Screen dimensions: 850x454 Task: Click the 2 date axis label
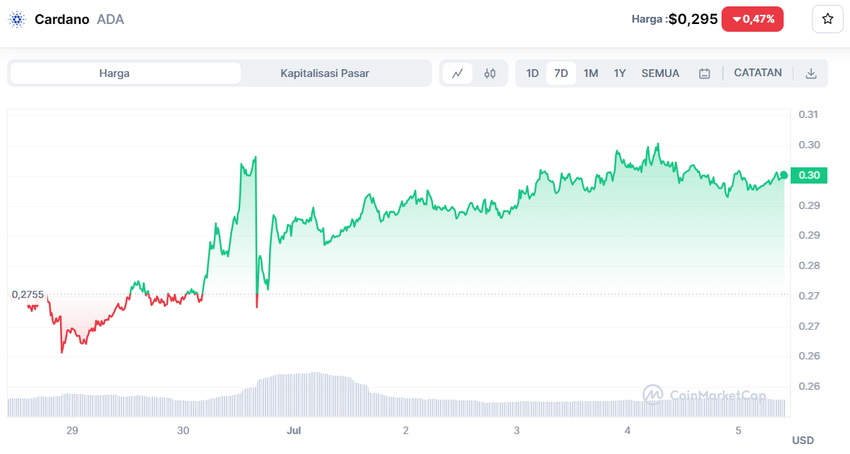point(405,431)
